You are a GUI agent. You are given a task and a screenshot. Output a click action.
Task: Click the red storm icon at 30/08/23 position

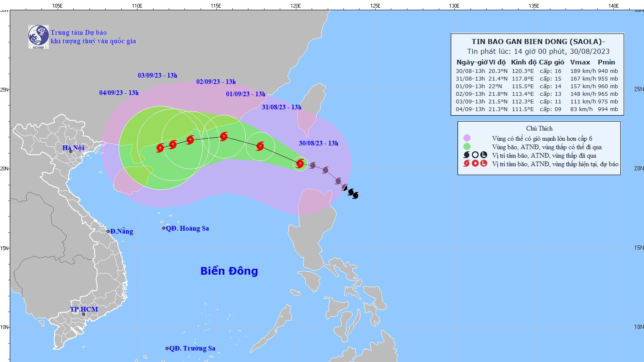[300, 164]
